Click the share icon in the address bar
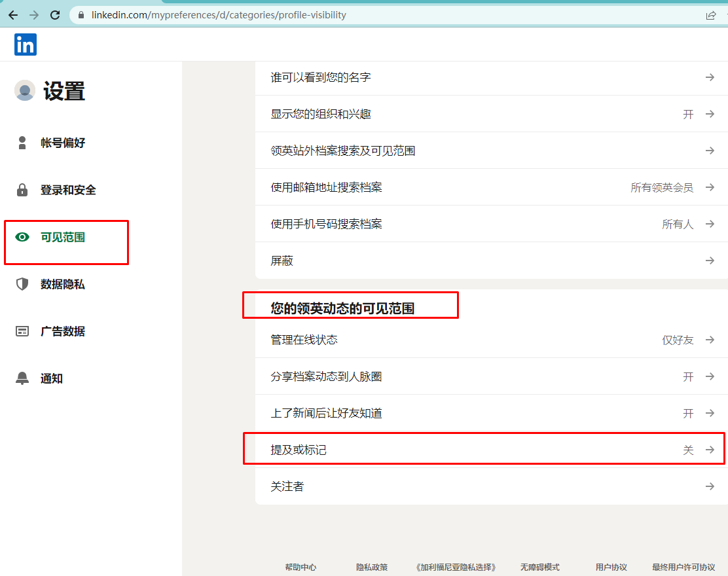This screenshot has width=728, height=576. click(x=712, y=14)
